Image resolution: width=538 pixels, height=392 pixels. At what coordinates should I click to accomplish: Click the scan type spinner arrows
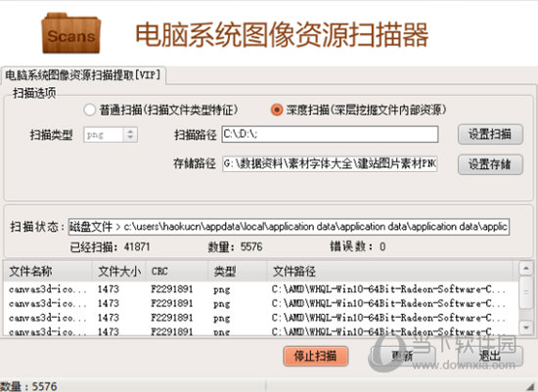[130, 135]
